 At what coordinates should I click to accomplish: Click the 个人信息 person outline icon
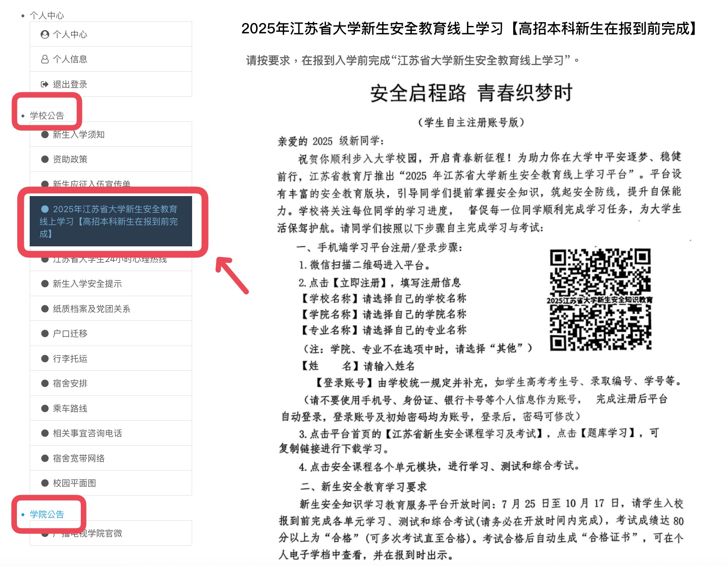(45, 59)
